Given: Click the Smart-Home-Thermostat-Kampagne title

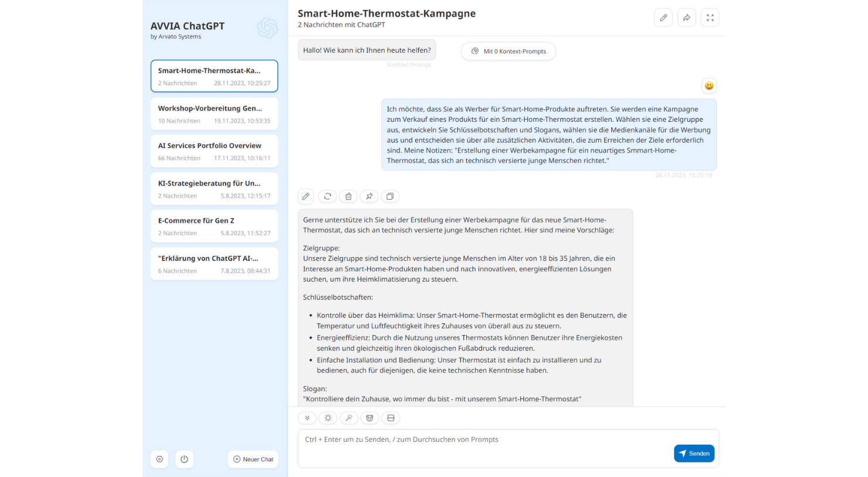Looking at the screenshot, I should (x=386, y=13).
